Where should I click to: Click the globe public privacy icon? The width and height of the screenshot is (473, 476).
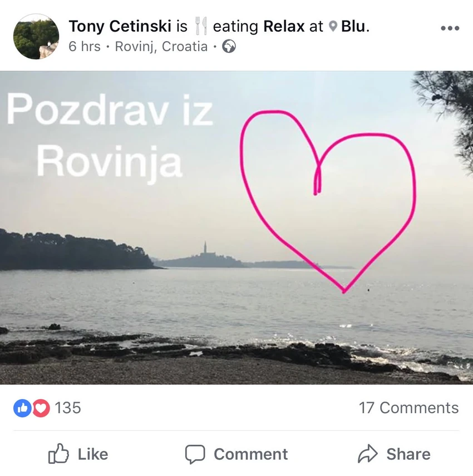click(x=229, y=47)
